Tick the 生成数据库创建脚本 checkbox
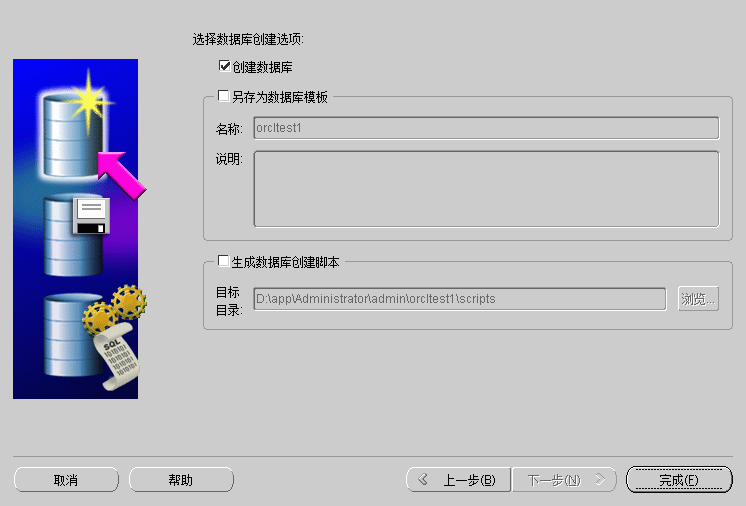The image size is (746, 506). pos(223,261)
